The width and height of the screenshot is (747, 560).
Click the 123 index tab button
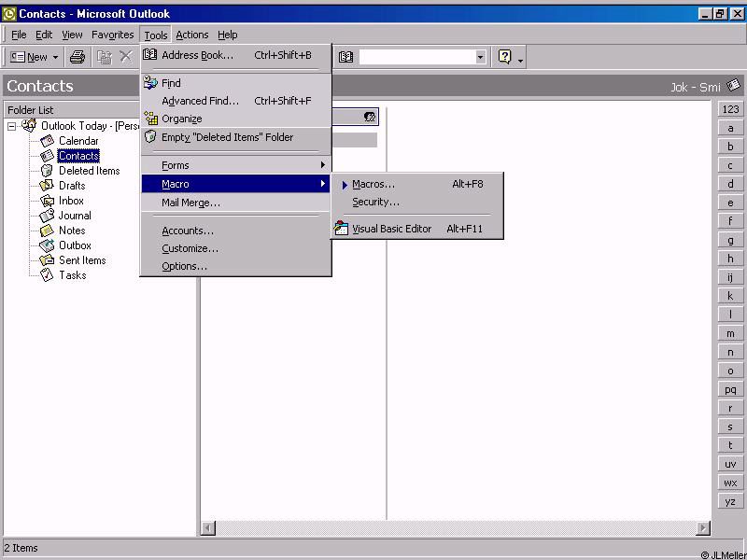click(730, 109)
